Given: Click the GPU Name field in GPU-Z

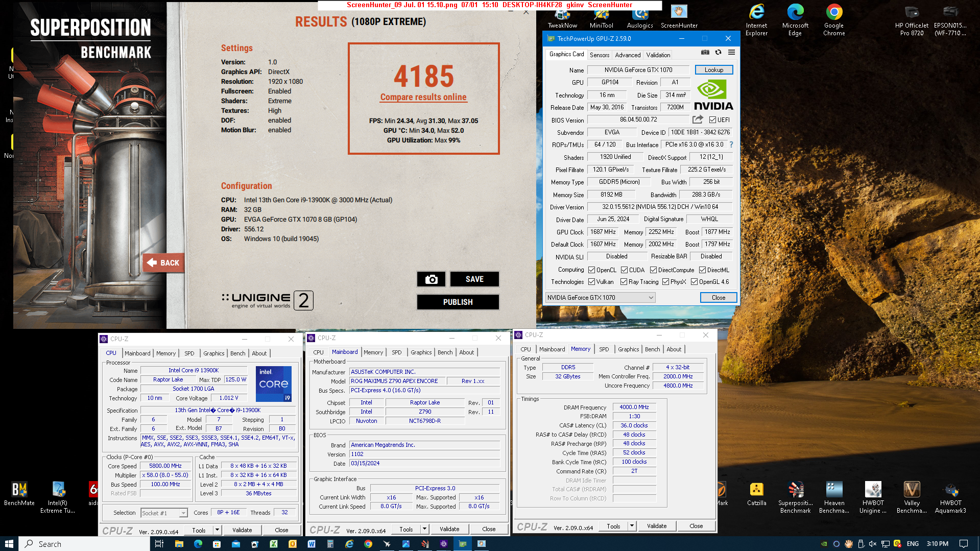Looking at the screenshot, I should point(638,70).
